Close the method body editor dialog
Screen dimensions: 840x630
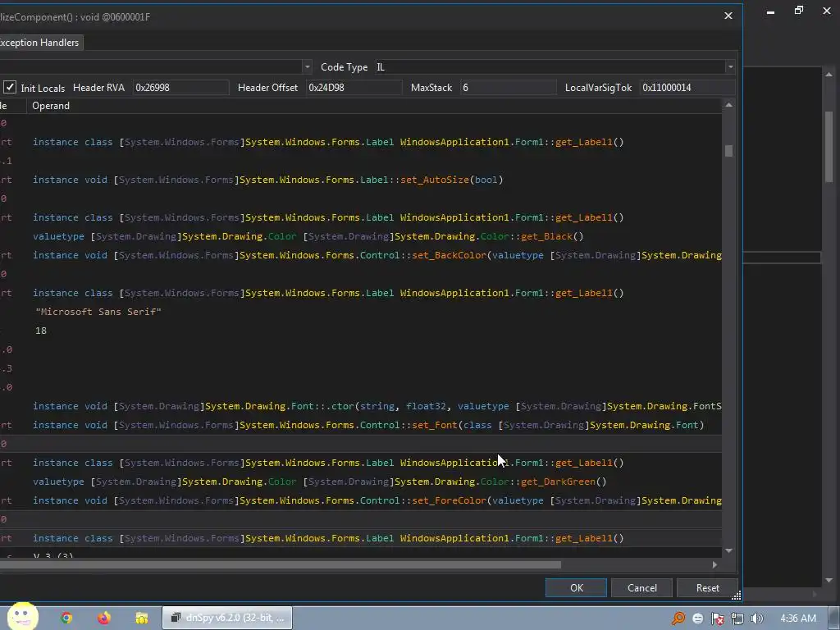pos(728,16)
